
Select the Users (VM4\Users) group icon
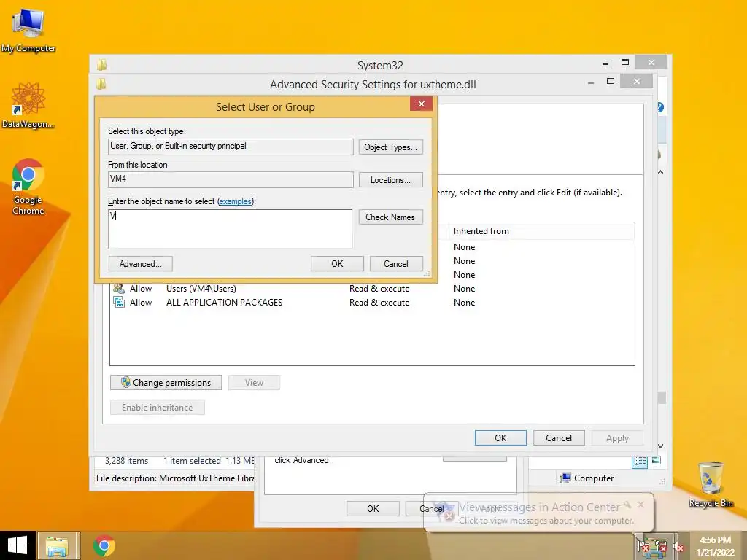point(119,289)
